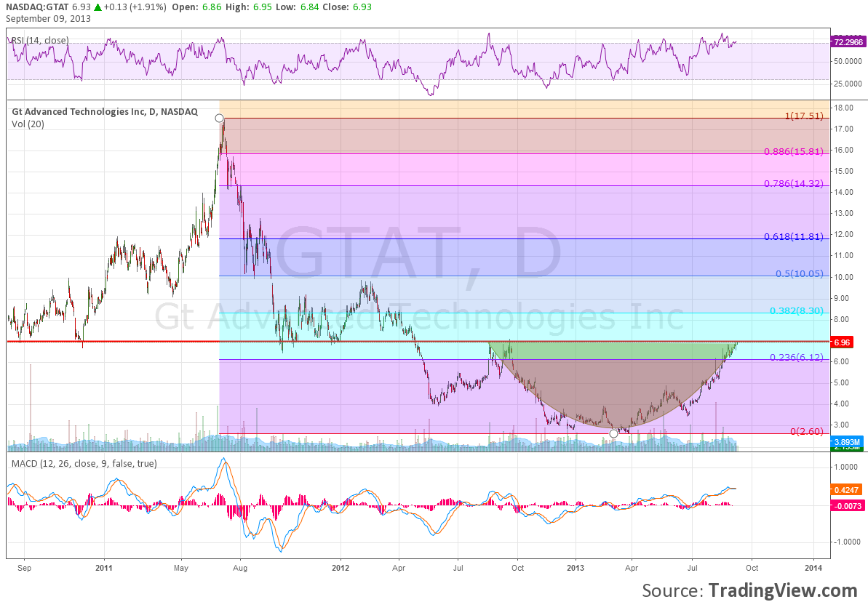The image size is (868, 610).
Task: Click the 10.00 price axis label
Action: tap(844, 277)
